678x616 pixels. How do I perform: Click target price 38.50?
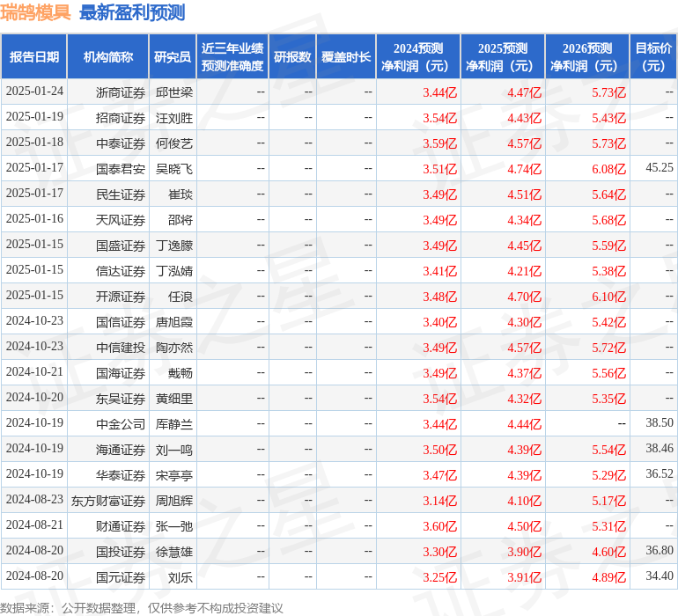coord(660,422)
